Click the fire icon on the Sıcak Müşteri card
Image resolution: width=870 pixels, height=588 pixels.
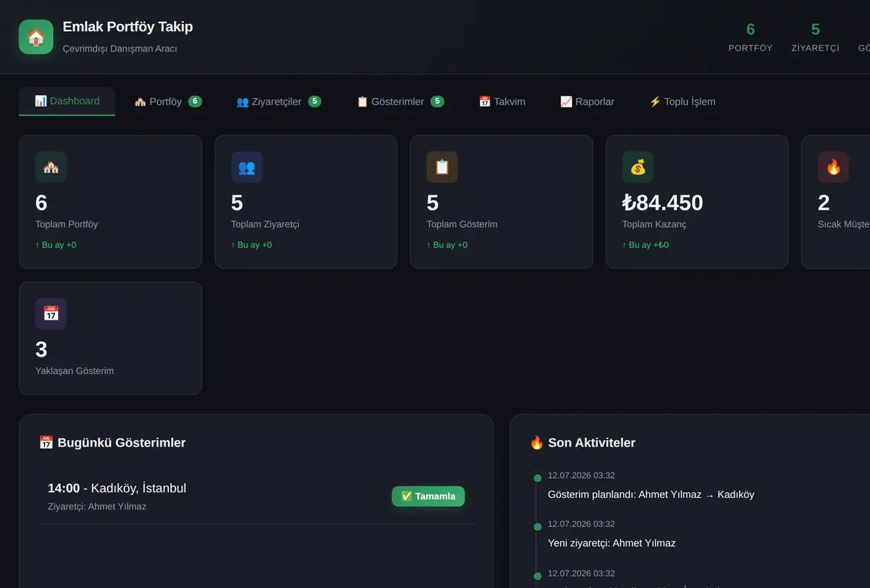click(834, 167)
